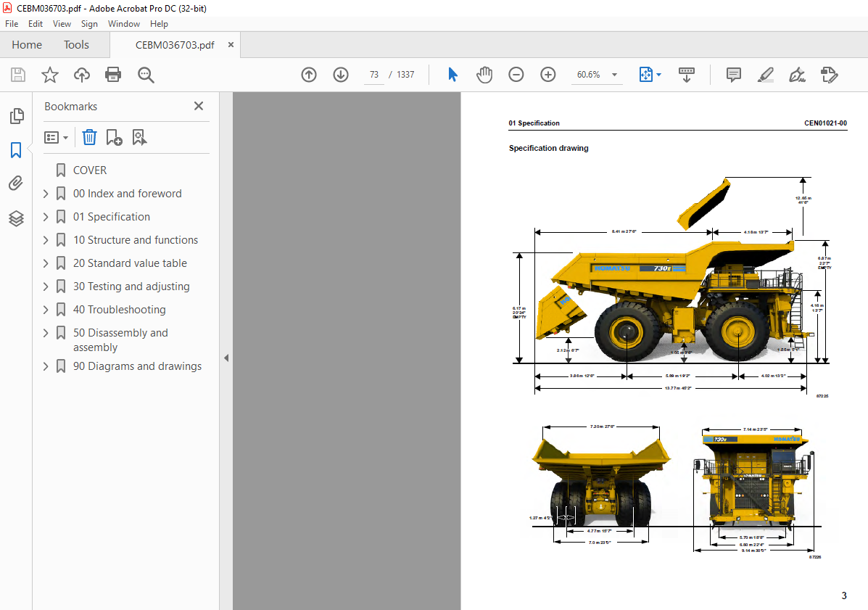Image resolution: width=868 pixels, height=610 pixels.
Task: Close the Bookmarks panel
Action: (x=199, y=106)
